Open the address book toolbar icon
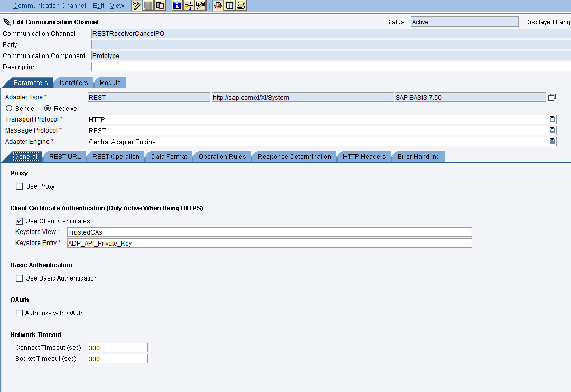571x392 pixels. [x=229, y=5]
